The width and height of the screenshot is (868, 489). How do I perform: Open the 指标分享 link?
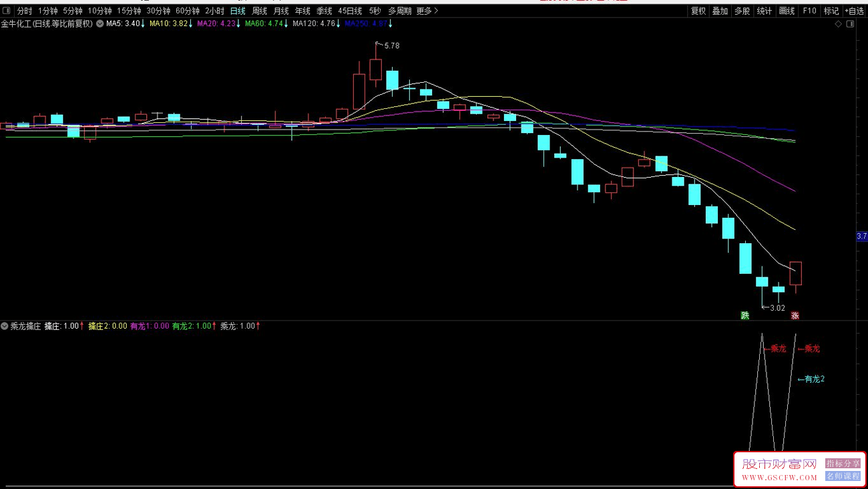point(843,464)
